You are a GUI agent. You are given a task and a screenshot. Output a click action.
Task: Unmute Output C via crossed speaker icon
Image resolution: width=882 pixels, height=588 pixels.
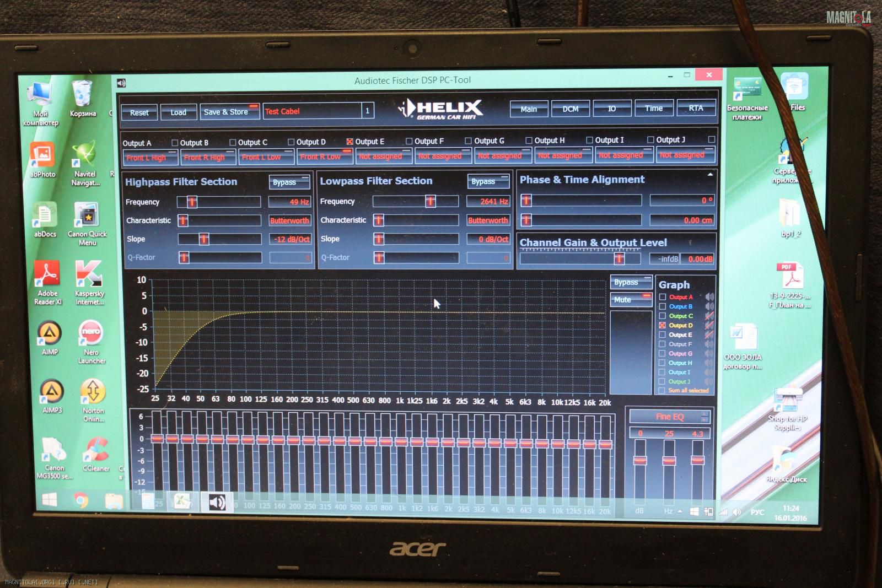pyautogui.click(x=709, y=316)
